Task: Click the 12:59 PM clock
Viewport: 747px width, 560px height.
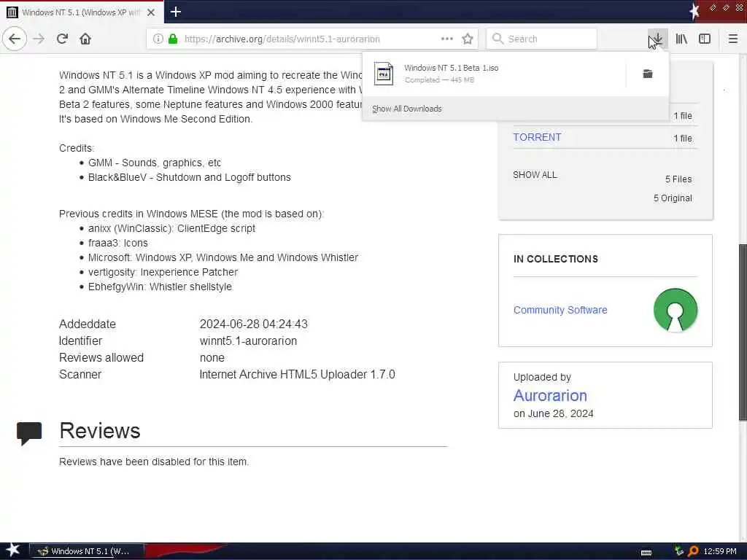Action: click(720, 551)
